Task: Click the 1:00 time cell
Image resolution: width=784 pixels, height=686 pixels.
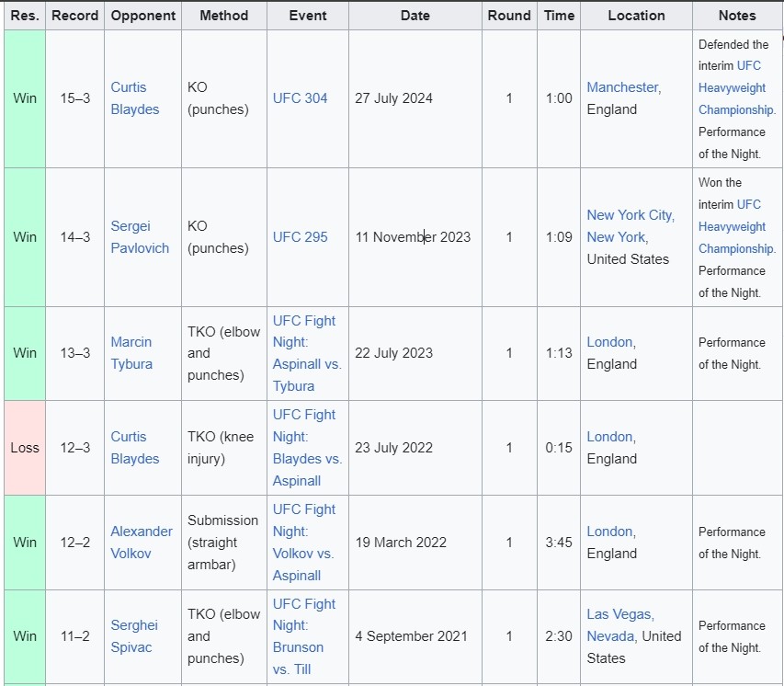Action: click(559, 98)
